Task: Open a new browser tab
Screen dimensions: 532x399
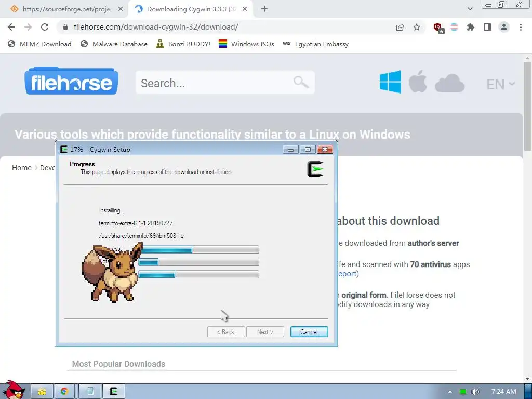Action: click(x=264, y=9)
